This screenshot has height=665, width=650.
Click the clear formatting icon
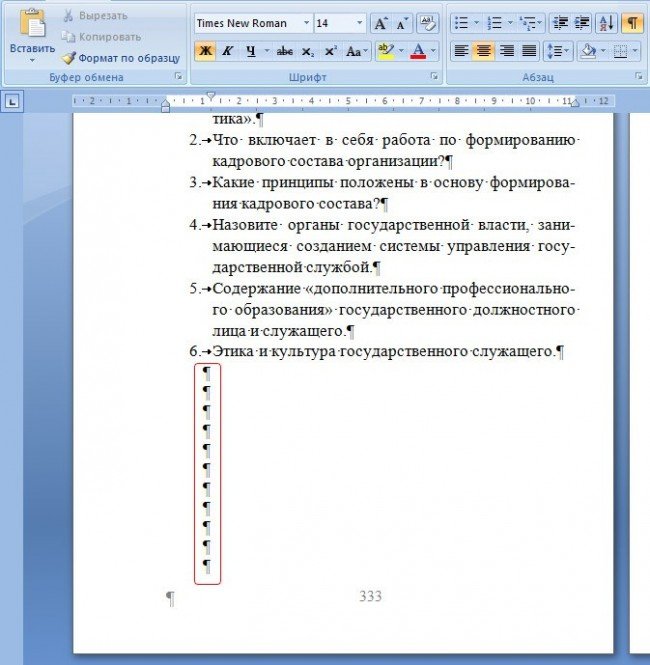coord(427,23)
